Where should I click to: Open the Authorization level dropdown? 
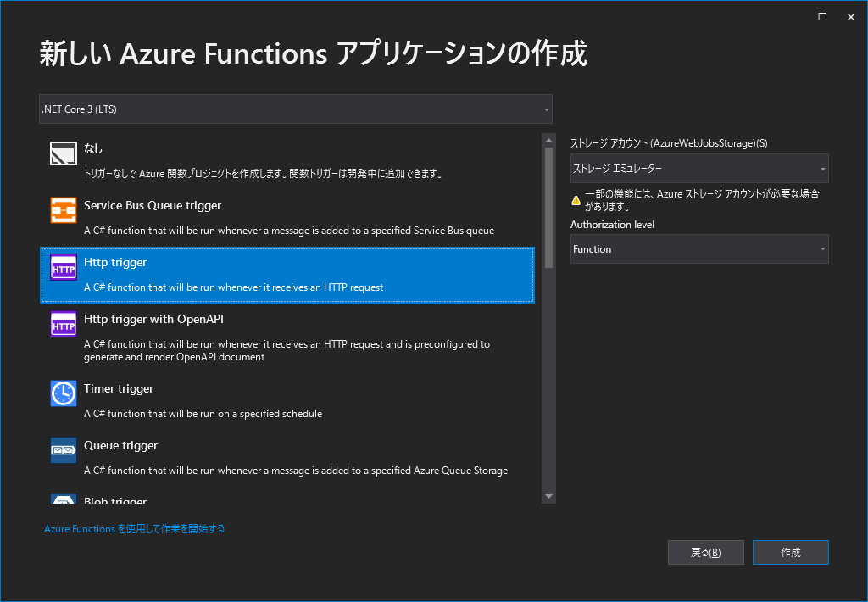pos(698,248)
